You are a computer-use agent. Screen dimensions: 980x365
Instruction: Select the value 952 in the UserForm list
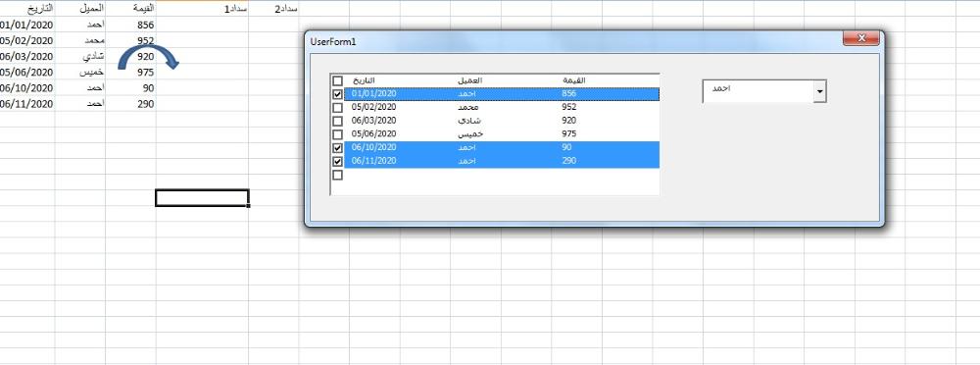pyautogui.click(x=568, y=107)
